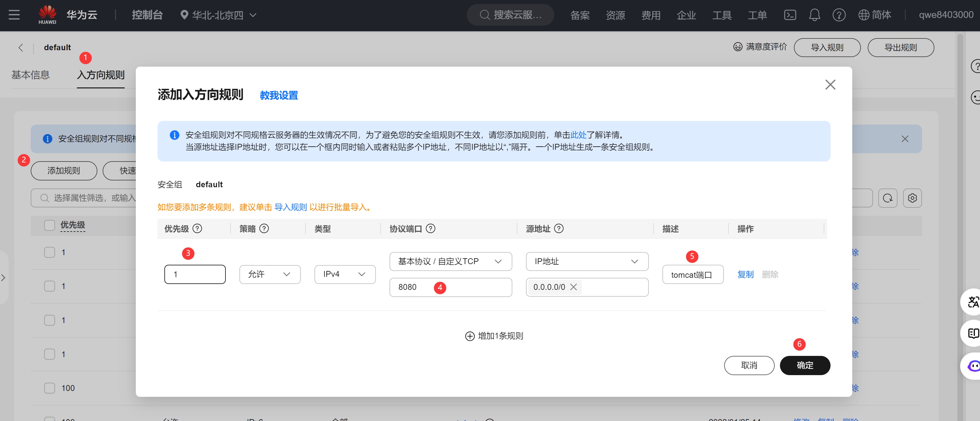Click help icon next to 源地址
The height and width of the screenshot is (421, 980).
tap(559, 228)
